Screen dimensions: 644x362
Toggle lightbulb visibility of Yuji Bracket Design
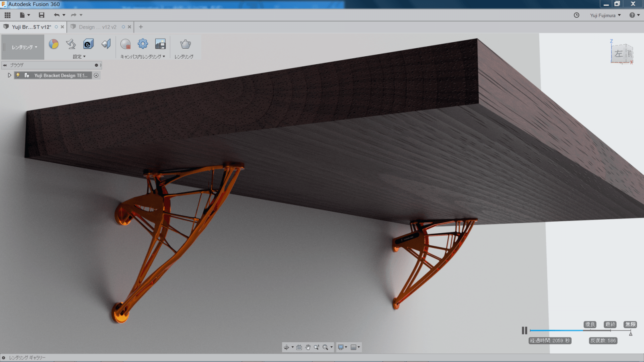coord(18,75)
